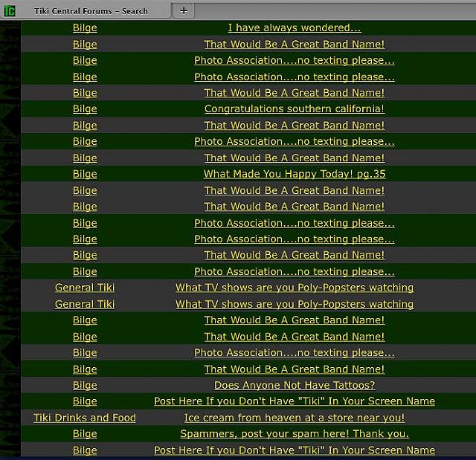The width and height of the screenshot is (476, 460).
Task: Open the topmost 'That Would Be A Great Band Name!' link
Action: click(295, 45)
